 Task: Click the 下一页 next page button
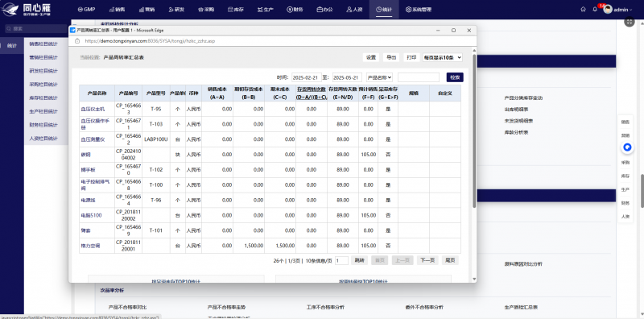[x=428, y=260]
